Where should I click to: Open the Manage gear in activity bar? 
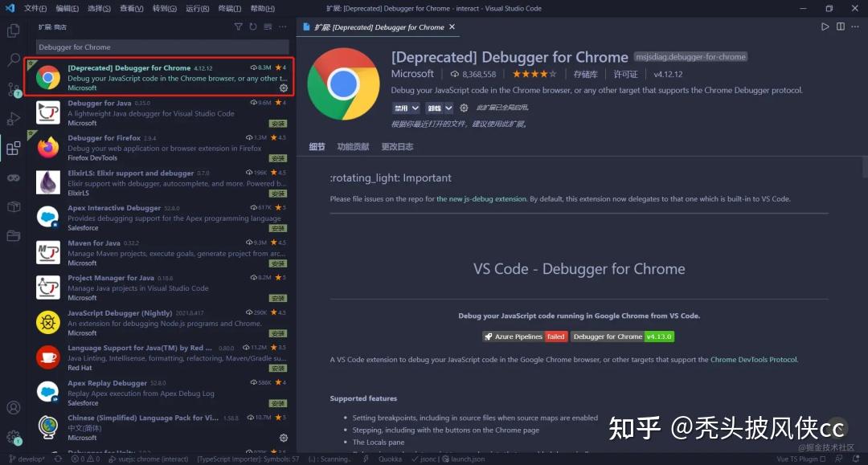14,437
